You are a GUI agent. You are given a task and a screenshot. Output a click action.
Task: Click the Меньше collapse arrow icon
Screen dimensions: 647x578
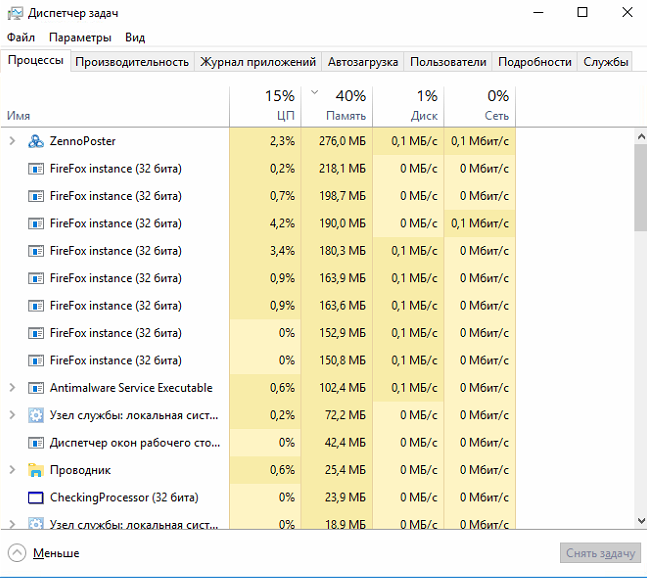(x=17, y=553)
